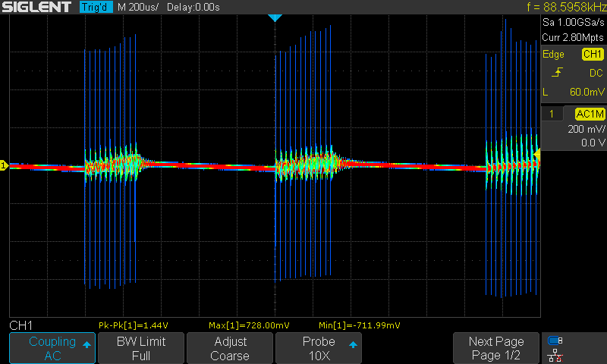Click the f = 88.5958kHz frequency readout

pos(567,7)
